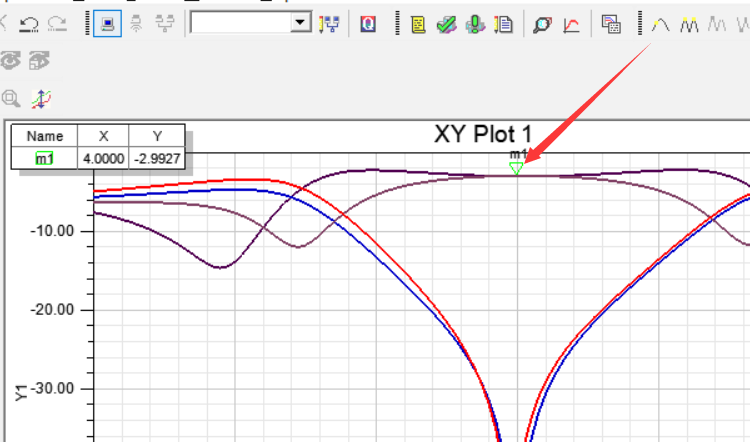Screen dimensions: 750x442
Task: Select the green m1 marker triangle on plot
Action: click(x=516, y=168)
